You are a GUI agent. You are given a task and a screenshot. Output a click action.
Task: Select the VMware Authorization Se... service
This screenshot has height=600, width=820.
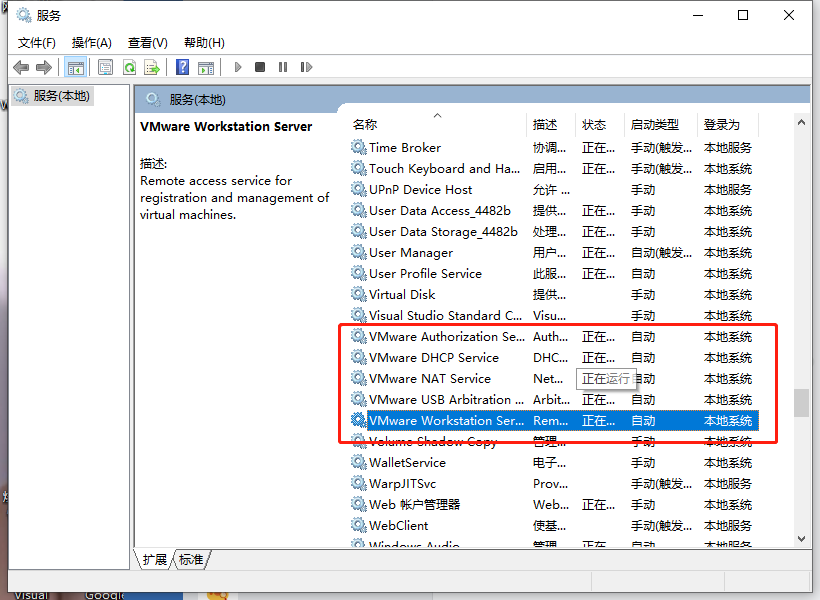pos(554,336)
